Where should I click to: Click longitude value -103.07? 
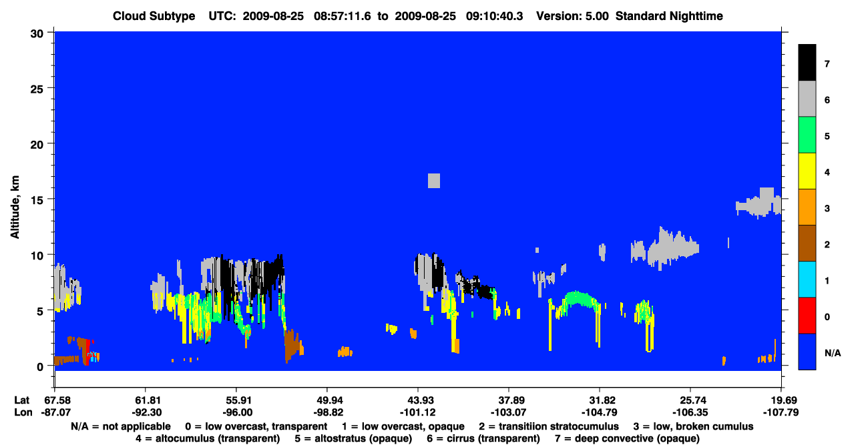point(509,412)
